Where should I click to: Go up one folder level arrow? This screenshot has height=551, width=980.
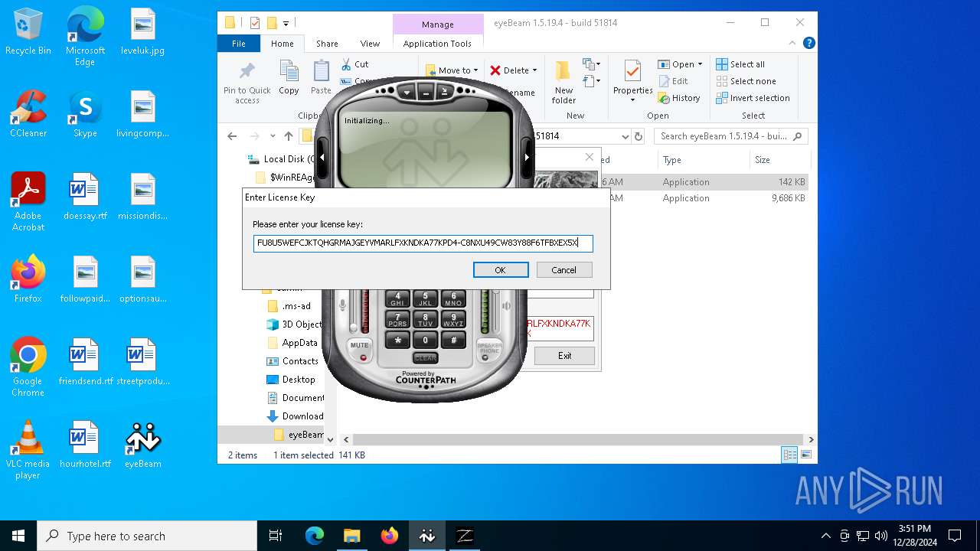[x=289, y=136]
